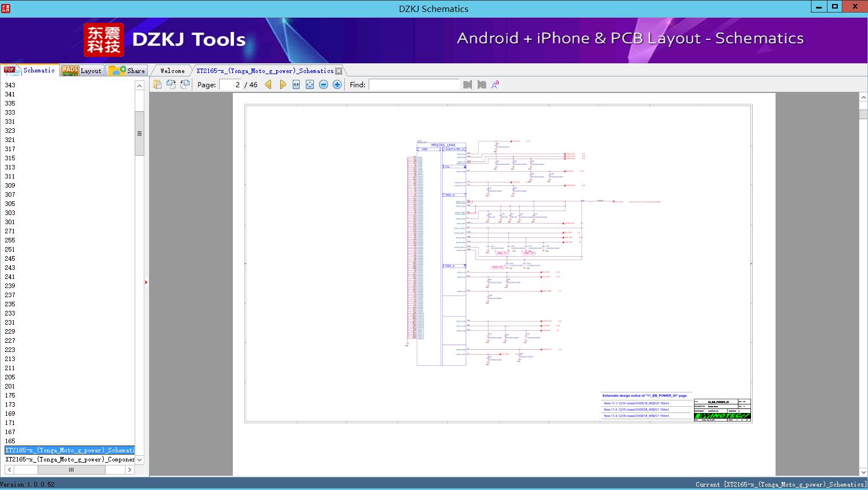Collapse the left panel with red arrow
868x490 pixels.
146,282
